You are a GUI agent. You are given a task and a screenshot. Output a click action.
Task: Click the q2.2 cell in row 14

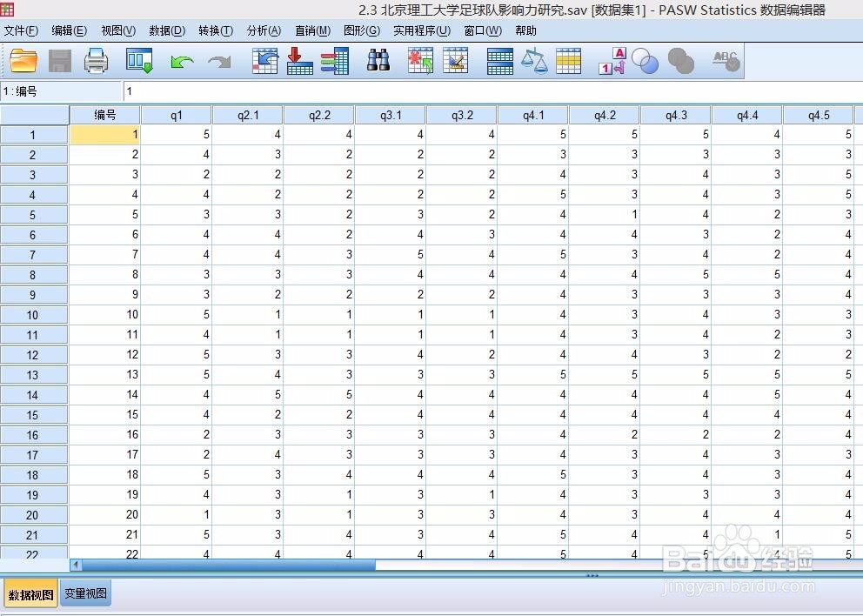tap(319, 395)
